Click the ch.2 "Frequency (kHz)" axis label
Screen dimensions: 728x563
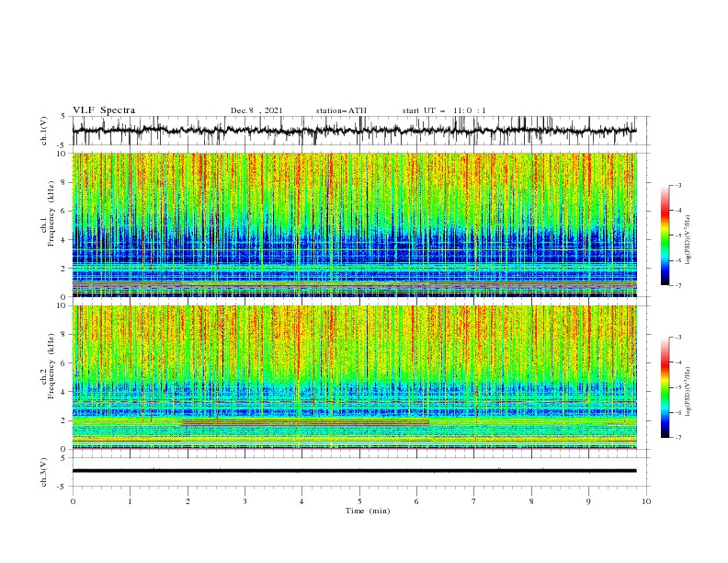(51, 365)
